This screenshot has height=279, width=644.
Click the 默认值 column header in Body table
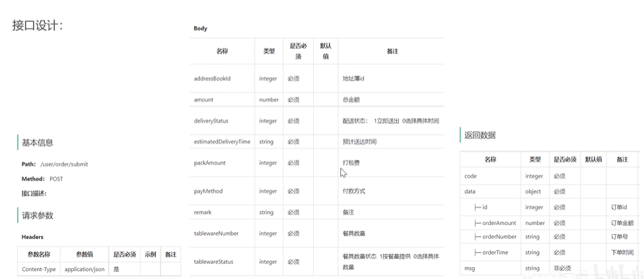pyautogui.click(x=326, y=51)
